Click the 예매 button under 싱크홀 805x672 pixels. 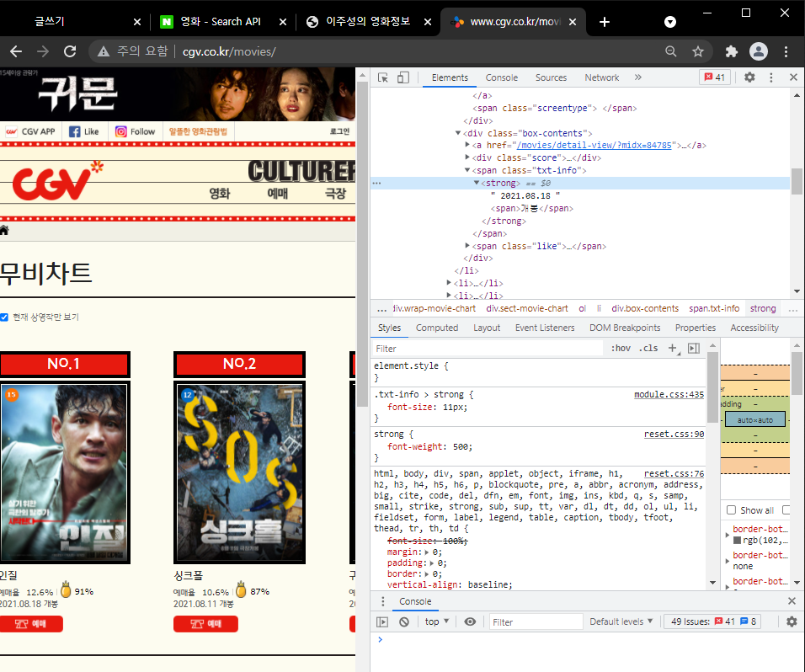tap(205, 624)
